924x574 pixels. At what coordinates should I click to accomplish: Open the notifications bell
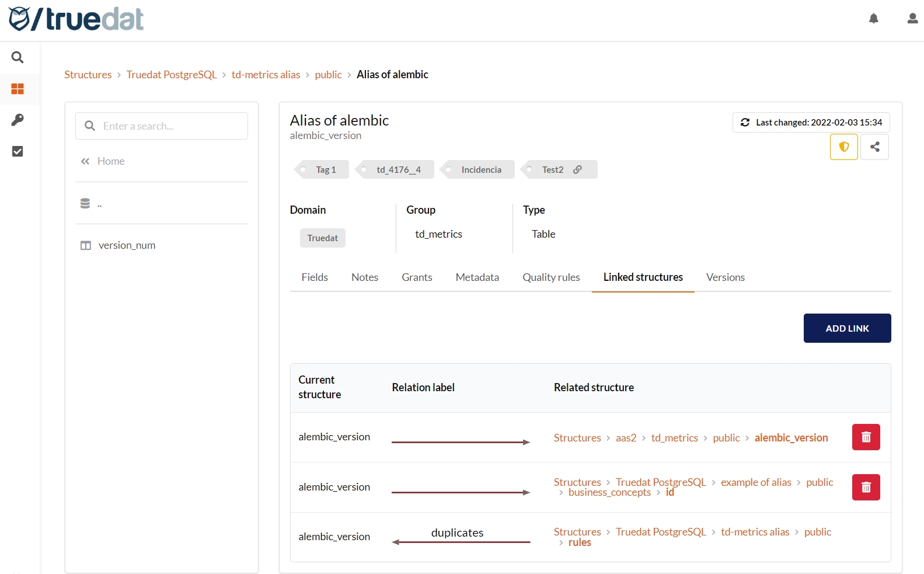pyautogui.click(x=873, y=19)
